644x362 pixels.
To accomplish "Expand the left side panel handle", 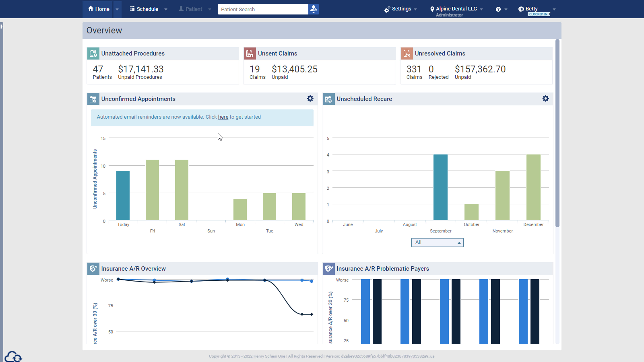I will [x=2, y=27].
